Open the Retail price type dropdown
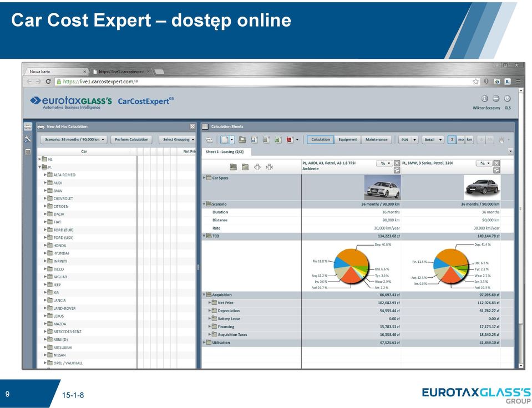This screenshot has width=532, height=408. point(433,140)
